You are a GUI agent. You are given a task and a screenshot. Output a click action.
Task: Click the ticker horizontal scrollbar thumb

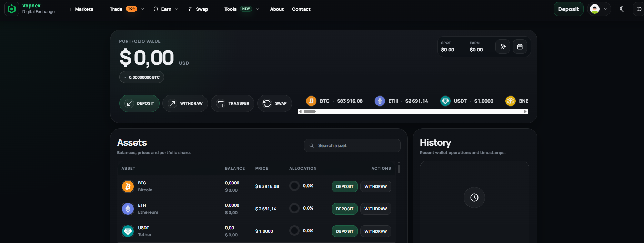coord(310,111)
